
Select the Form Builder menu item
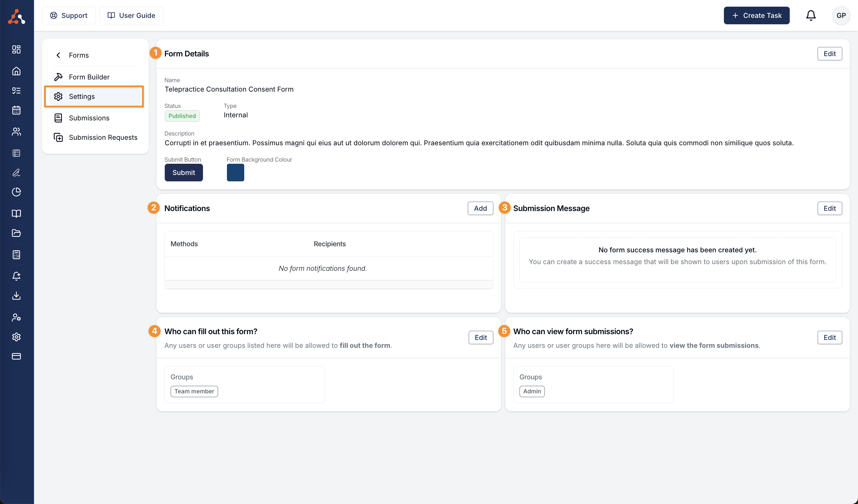[89, 77]
